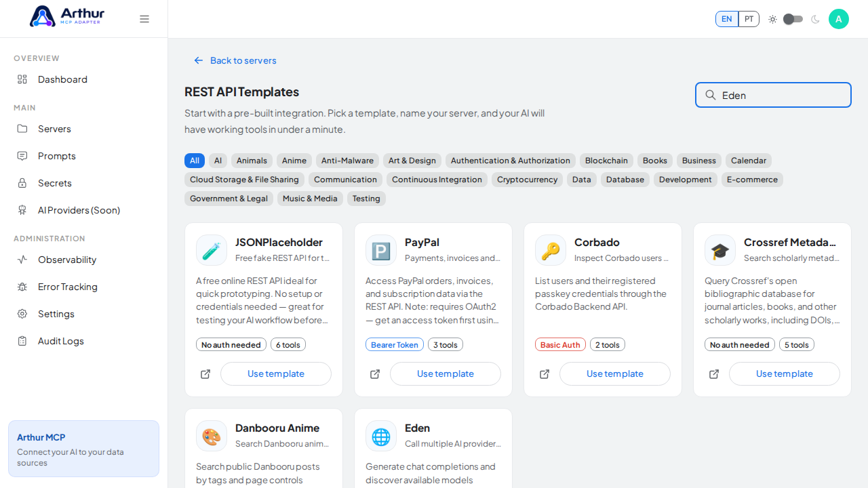
Task: Click the Error Tracking bug icon
Action: tap(22, 287)
